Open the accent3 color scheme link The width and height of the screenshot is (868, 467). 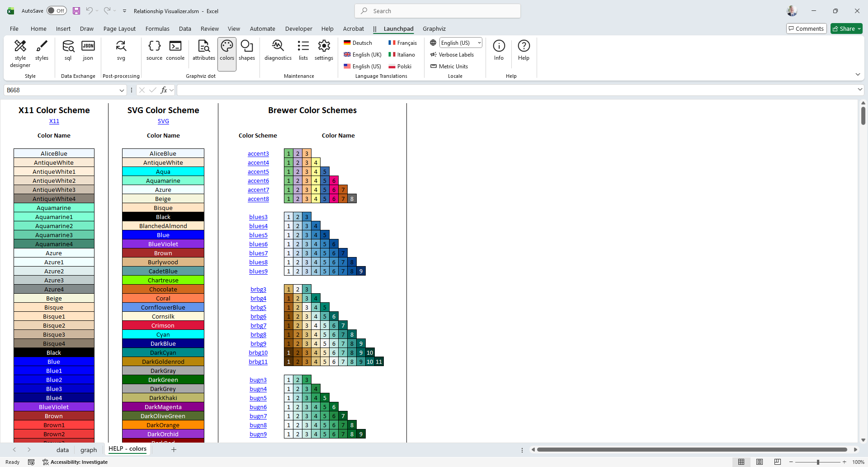[258, 154]
